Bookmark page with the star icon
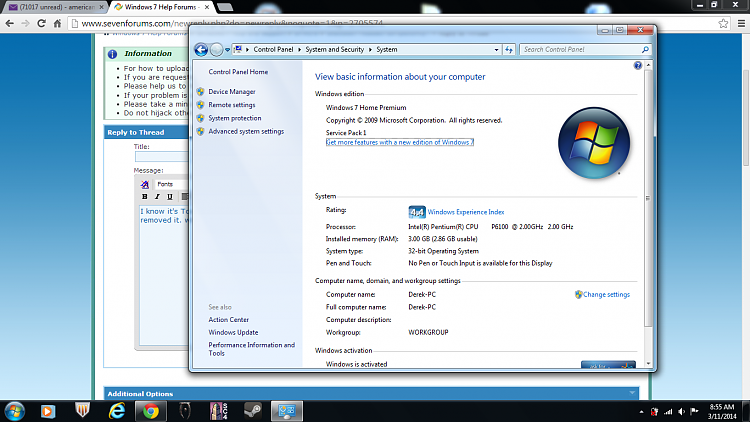 tap(723, 23)
